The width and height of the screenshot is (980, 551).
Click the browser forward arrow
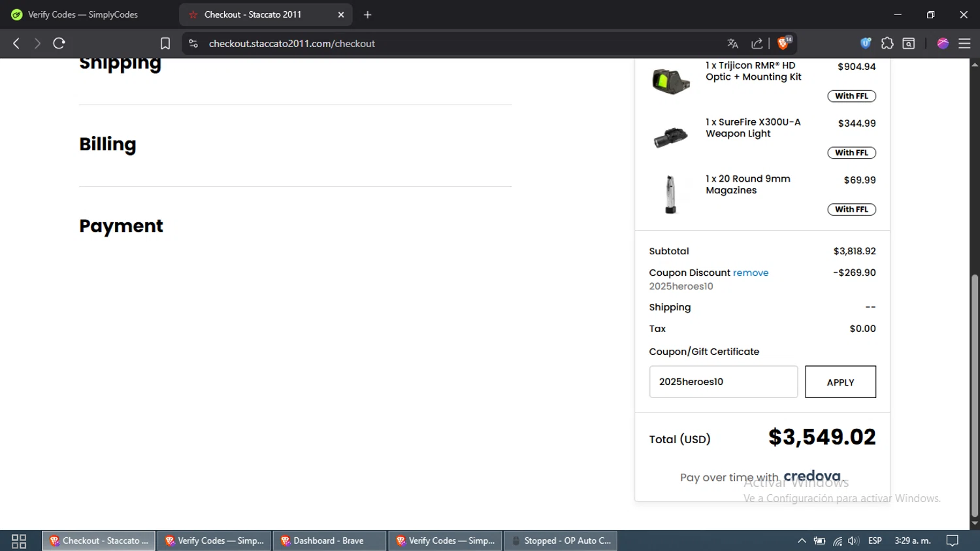point(37,43)
